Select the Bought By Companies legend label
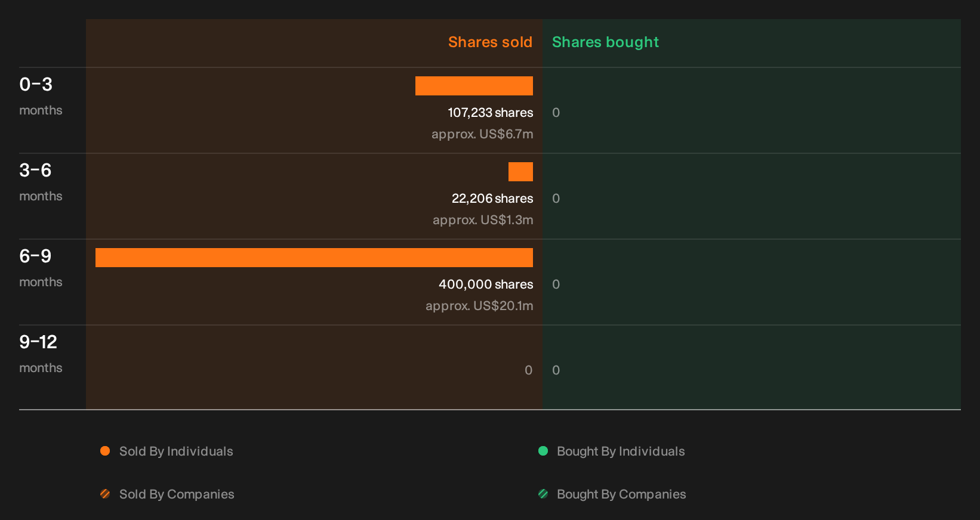The height and width of the screenshot is (520, 980). (x=621, y=494)
